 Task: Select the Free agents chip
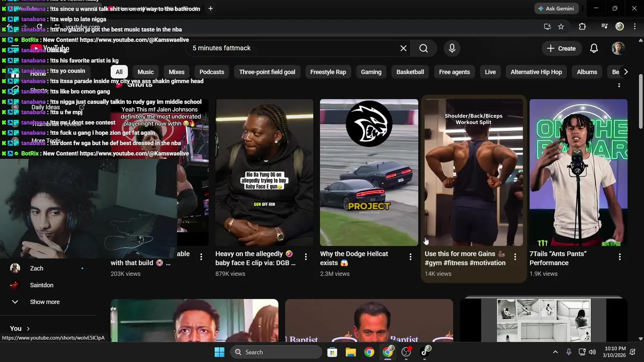[x=454, y=72]
